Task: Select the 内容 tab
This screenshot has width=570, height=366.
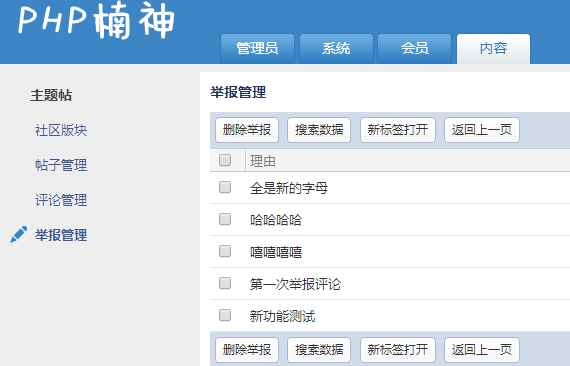Action: (x=493, y=49)
